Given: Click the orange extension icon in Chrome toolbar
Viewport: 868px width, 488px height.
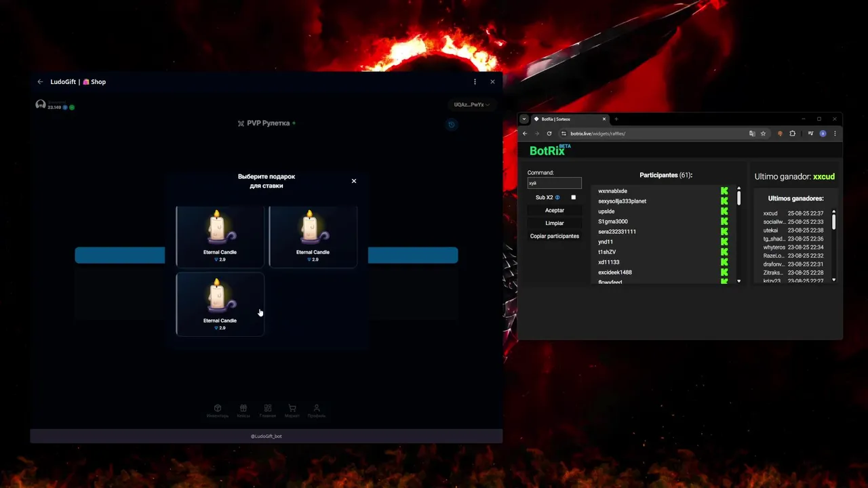Looking at the screenshot, I should (x=780, y=134).
